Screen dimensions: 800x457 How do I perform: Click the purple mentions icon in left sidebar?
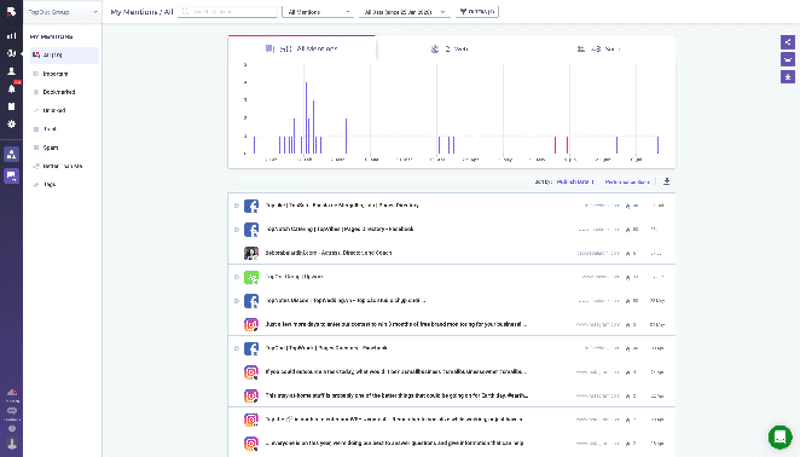coord(11,176)
